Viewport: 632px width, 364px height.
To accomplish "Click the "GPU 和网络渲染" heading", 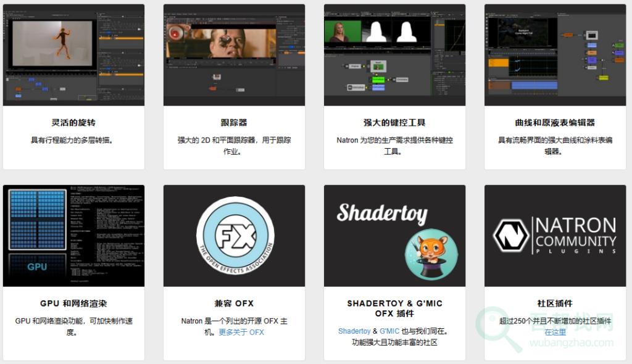I will pyautogui.click(x=73, y=304).
